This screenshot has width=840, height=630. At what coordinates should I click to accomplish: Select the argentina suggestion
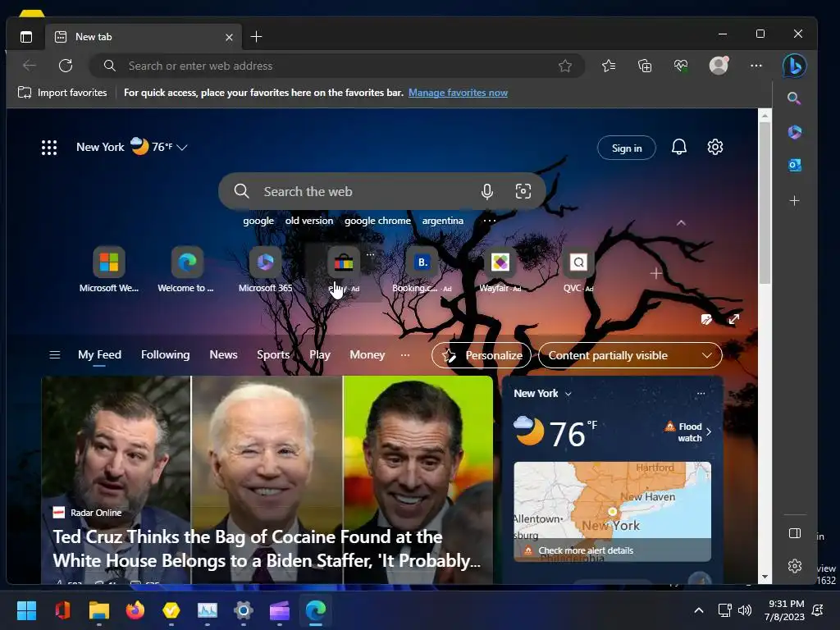[442, 221]
